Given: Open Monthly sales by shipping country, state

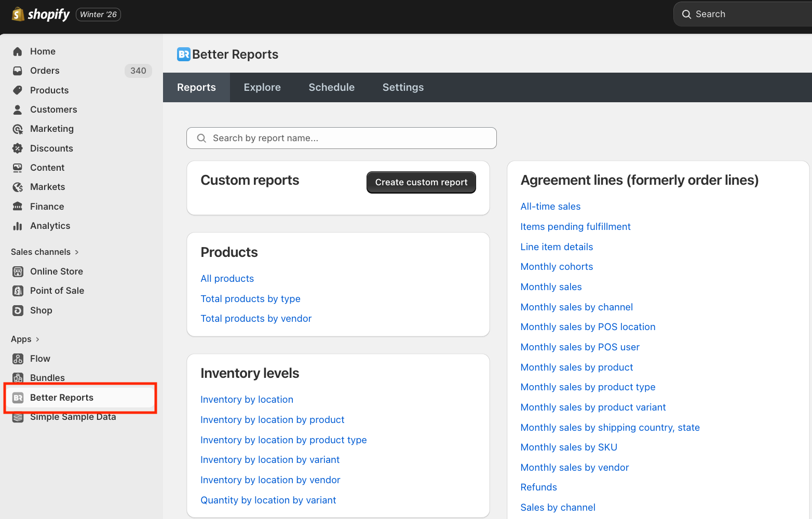Looking at the screenshot, I should pyautogui.click(x=610, y=428).
